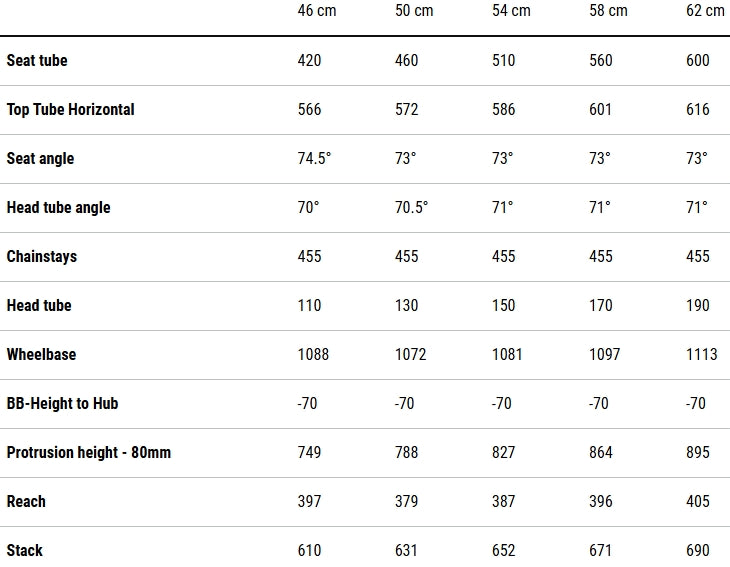Select the 62 cm size header
Viewport: 730px width, 567px height.
tap(705, 11)
